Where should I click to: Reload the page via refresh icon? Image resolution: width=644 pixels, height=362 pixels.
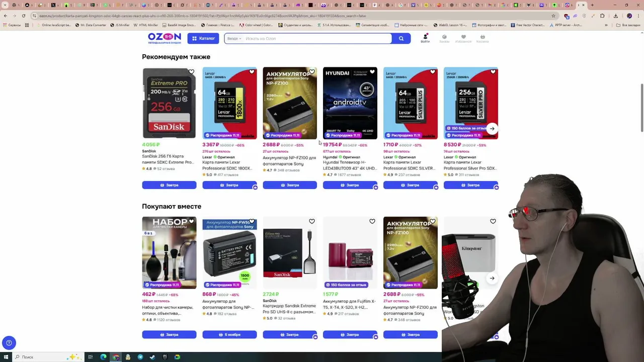(x=23, y=16)
